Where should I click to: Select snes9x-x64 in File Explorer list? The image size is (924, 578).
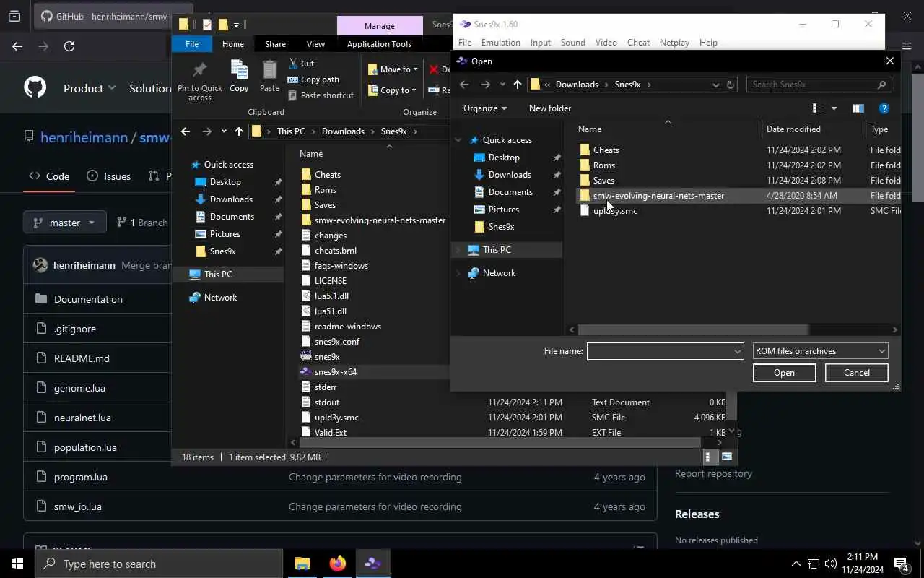[336, 372]
